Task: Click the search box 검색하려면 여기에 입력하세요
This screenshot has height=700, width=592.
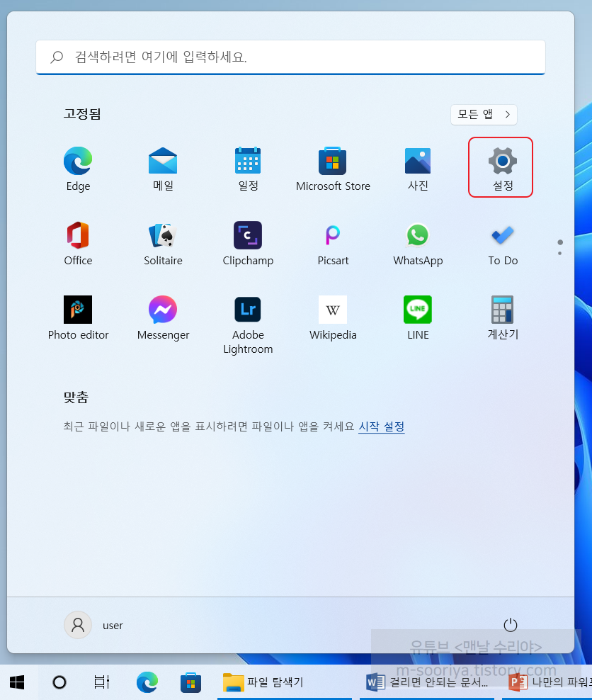Action: pyautogui.click(x=290, y=57)
